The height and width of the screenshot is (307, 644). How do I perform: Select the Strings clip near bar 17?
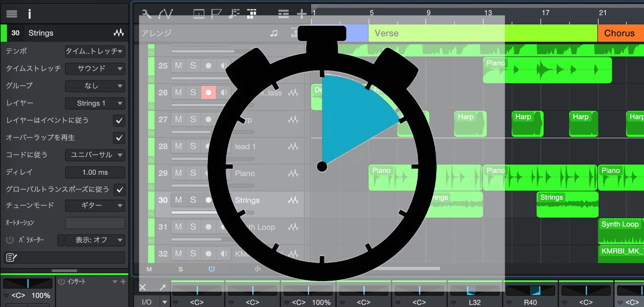(x=567, y=204)
